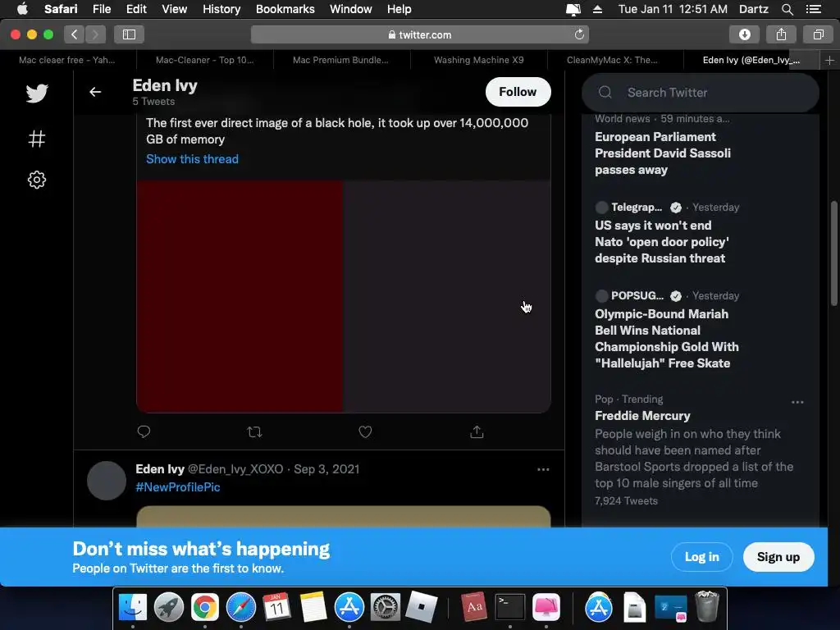The height and width of the screenshot is (630, 840).
Task: Open the Apple menu
Action: click(x=22, y=9)
